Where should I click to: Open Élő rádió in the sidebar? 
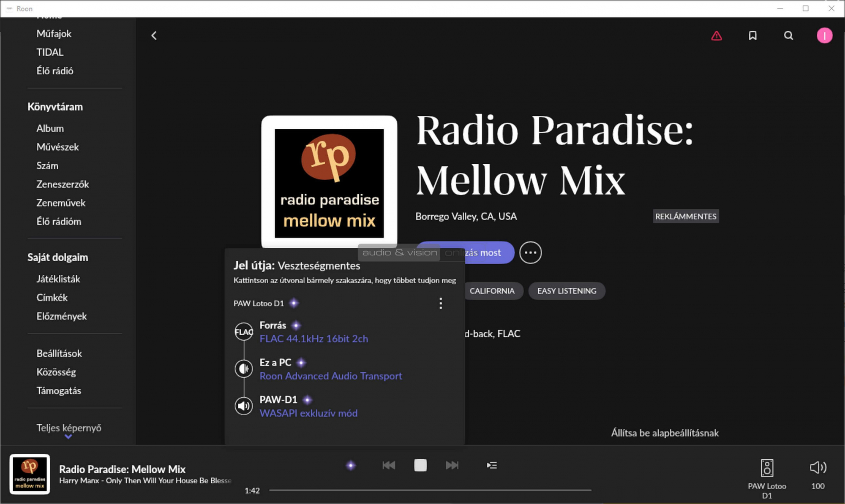[x=55, y=71]
